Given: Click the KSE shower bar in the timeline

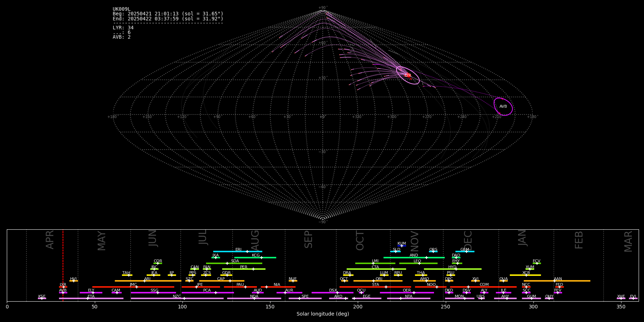Looking at the screenshot, I should tap(42, 298).
